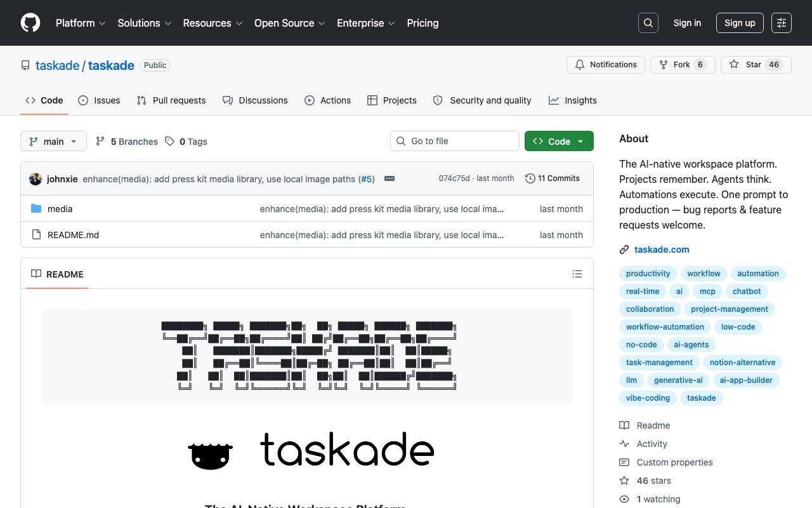Click the 074c75d commit hash
812x508 pixels.
point(454,178)
